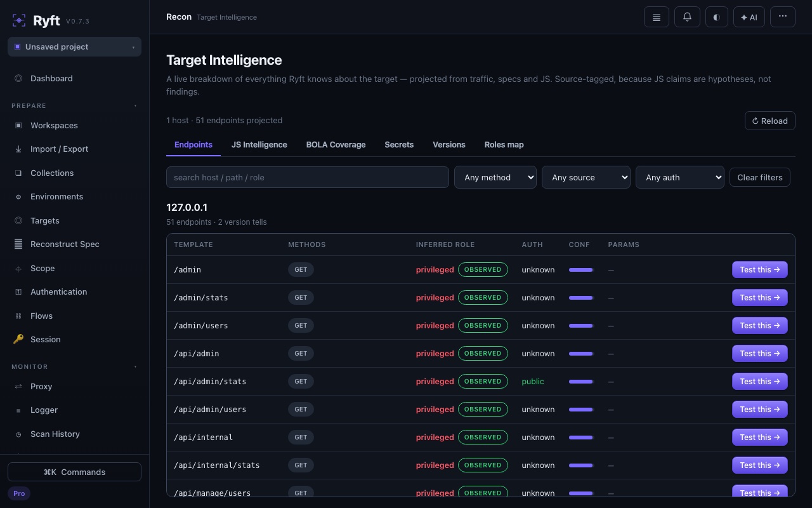
Task: Open the Secrets tab
Action: pos(399,145)
